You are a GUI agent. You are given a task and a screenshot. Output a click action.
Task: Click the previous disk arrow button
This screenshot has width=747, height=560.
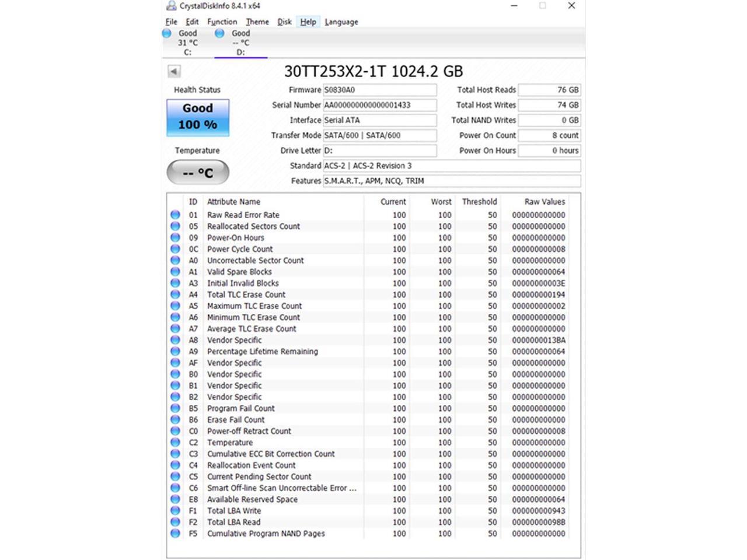tap(174, 71)
